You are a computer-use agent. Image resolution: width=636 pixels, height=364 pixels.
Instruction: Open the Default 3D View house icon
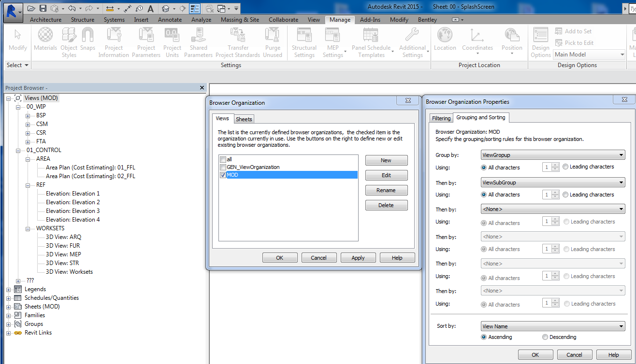[x=166, y=9]
